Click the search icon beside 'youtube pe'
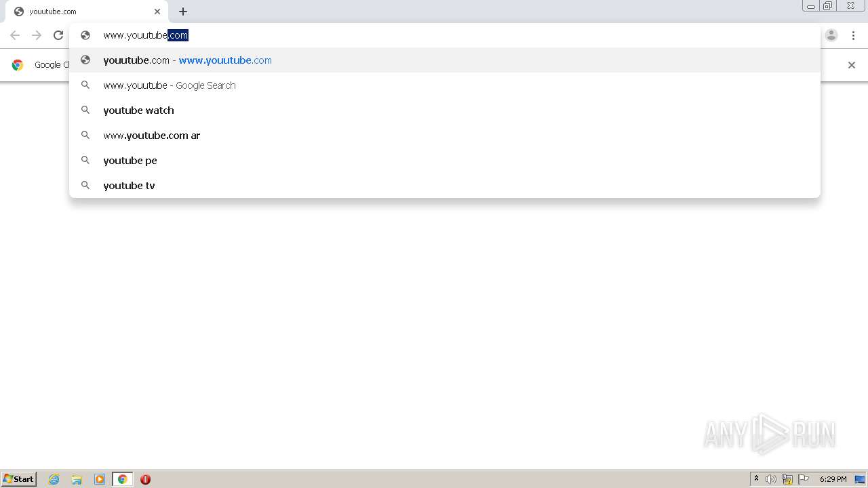Image resolution: width=868 pixels, height=488 pixels. pos(85,160)
